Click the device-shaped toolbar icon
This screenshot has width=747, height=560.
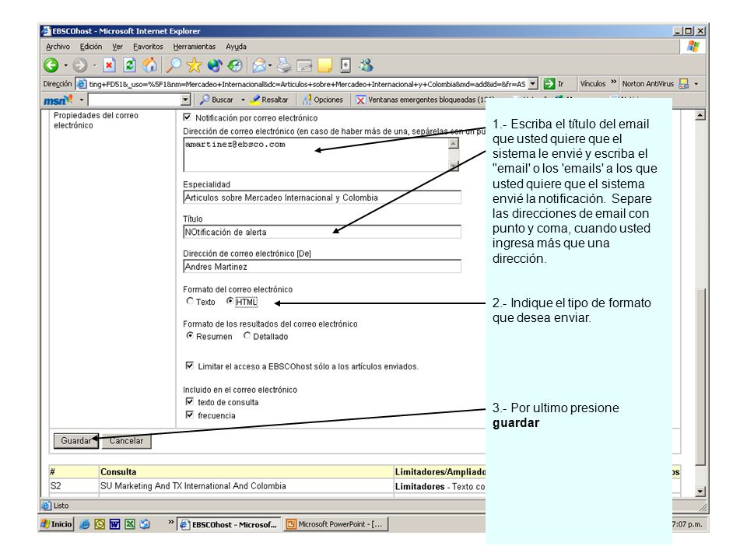[x=345, y=65]
